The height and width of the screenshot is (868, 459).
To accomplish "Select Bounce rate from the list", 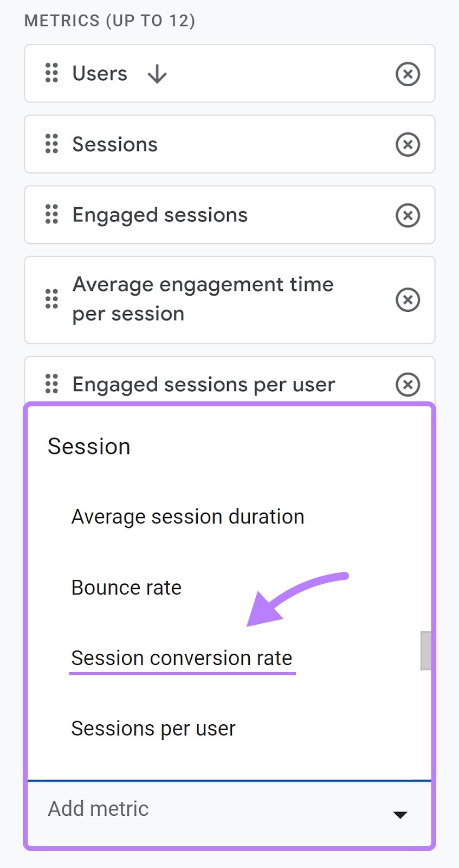I will point(126,586).
